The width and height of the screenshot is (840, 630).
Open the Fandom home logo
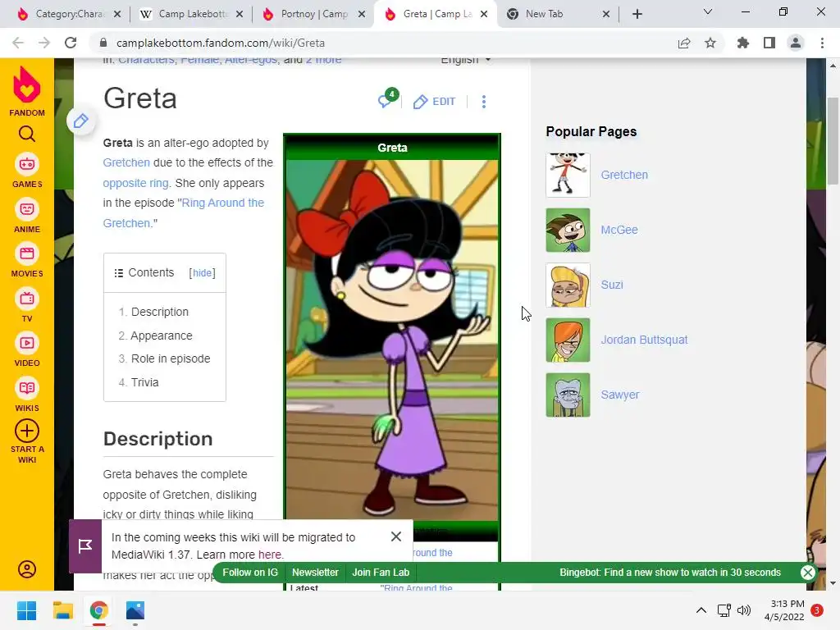coord(27,91)
